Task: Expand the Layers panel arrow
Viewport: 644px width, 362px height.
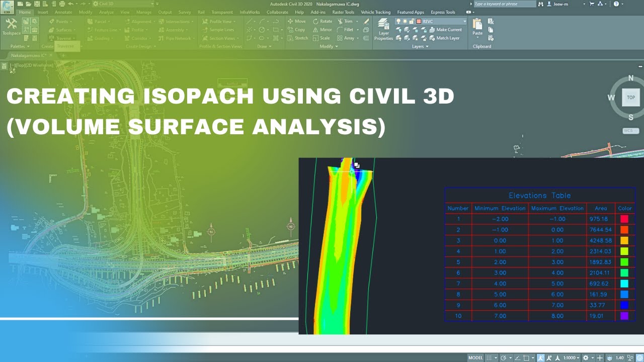Action: point(427,46)
